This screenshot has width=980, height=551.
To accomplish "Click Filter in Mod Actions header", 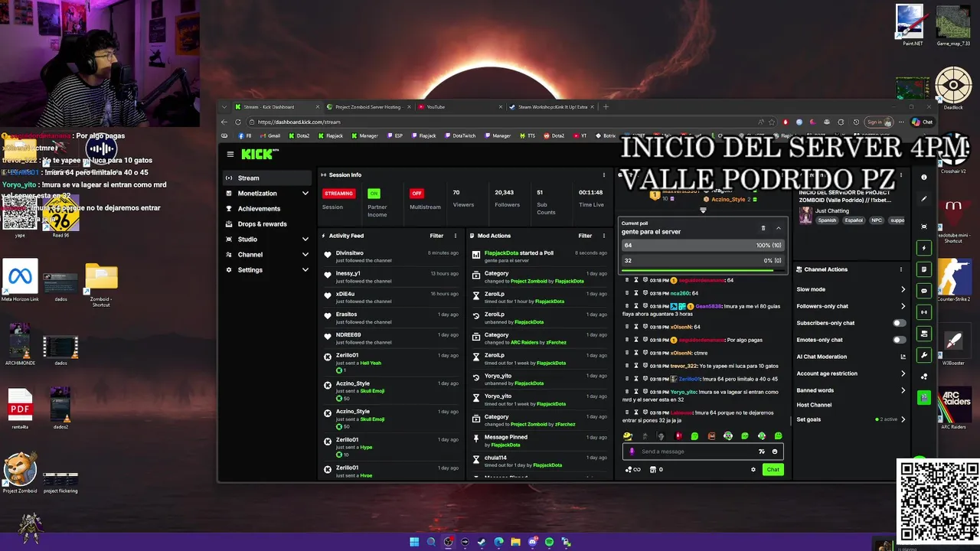I will [585, 236].
